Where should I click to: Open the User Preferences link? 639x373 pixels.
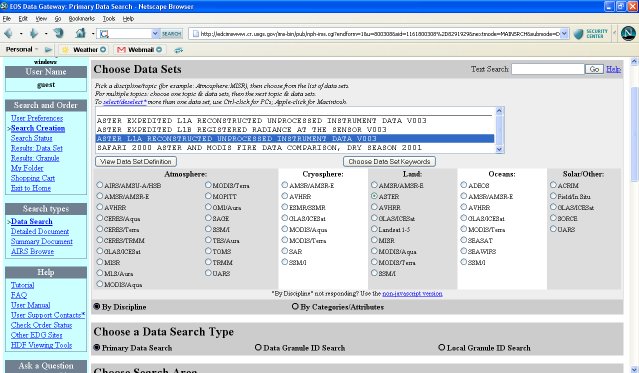[x=37, y=118]
